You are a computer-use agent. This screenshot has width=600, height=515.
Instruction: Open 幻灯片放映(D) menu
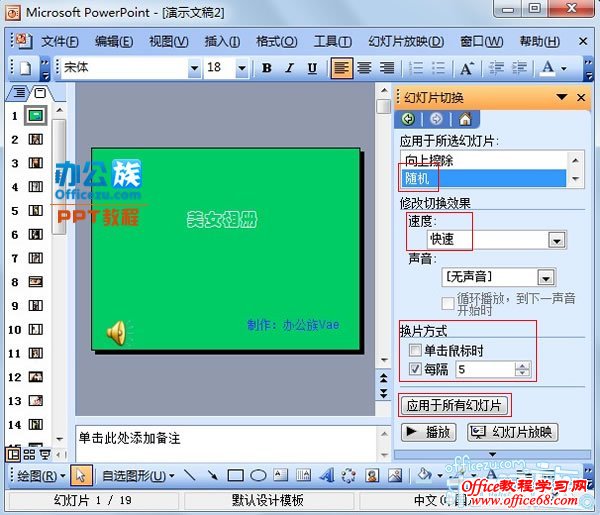click(406, 41)
